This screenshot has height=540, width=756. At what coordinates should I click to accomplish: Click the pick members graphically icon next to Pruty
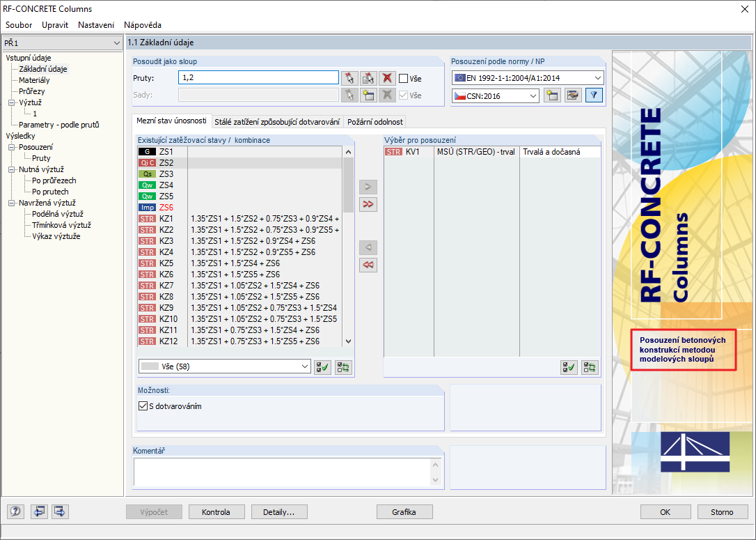point(349,78)
